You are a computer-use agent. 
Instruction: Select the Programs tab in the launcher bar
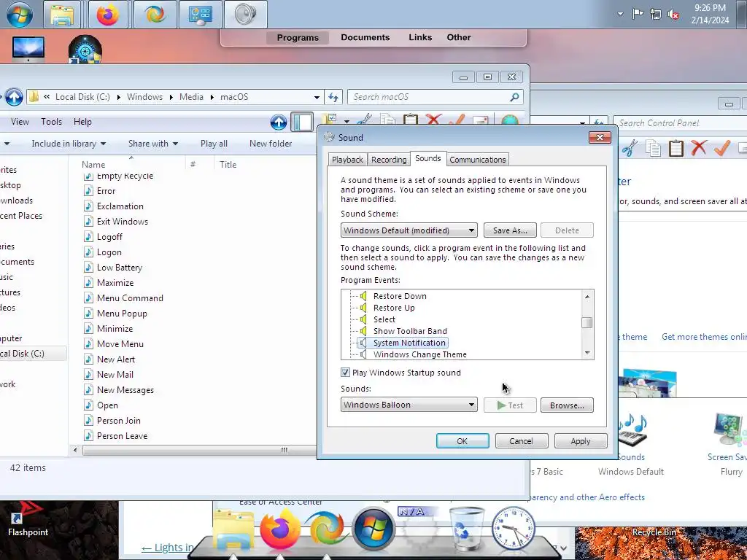click(x=298, y=38)
